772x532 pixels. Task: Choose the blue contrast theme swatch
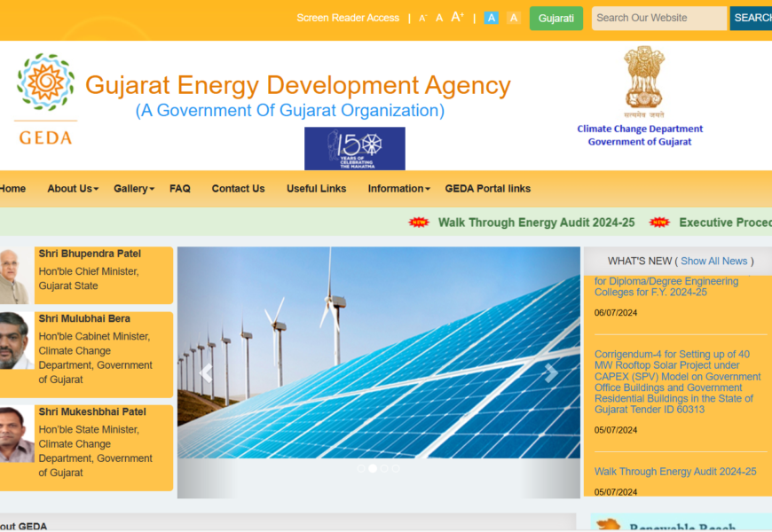click(x=492, y=18)
